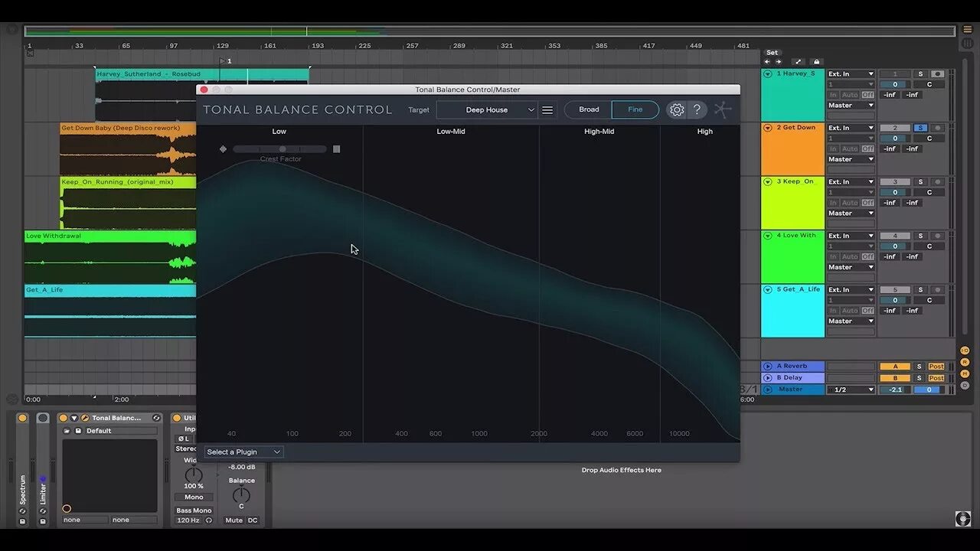Click the automation mode icon beside locator arrows
The width and height of the screenshot is (980, 551).
click(x=798, y=62)
